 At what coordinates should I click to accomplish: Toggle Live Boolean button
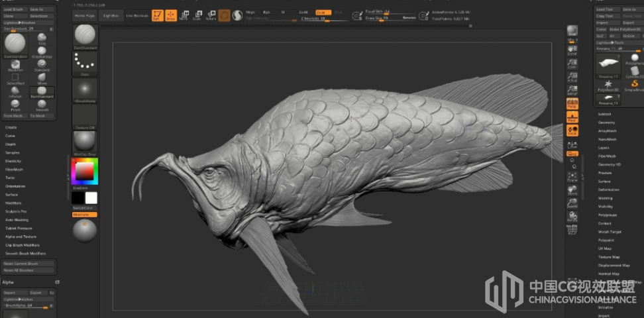(x=136, y=16)
